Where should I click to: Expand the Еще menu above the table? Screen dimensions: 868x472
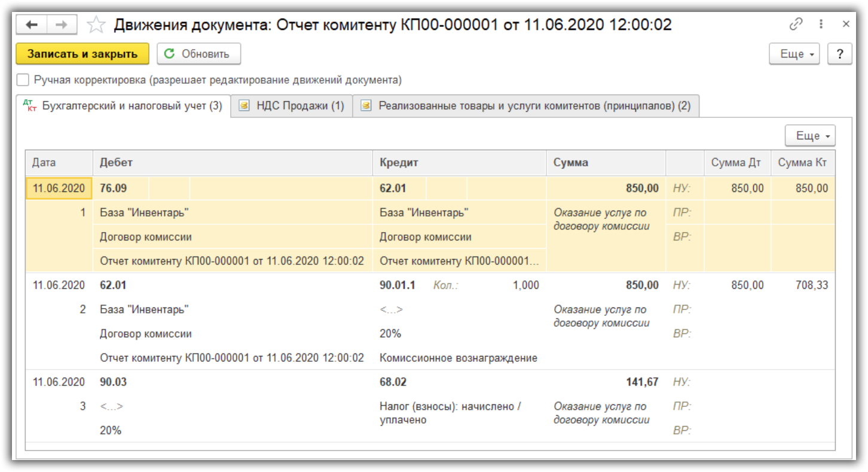point(809,136)
